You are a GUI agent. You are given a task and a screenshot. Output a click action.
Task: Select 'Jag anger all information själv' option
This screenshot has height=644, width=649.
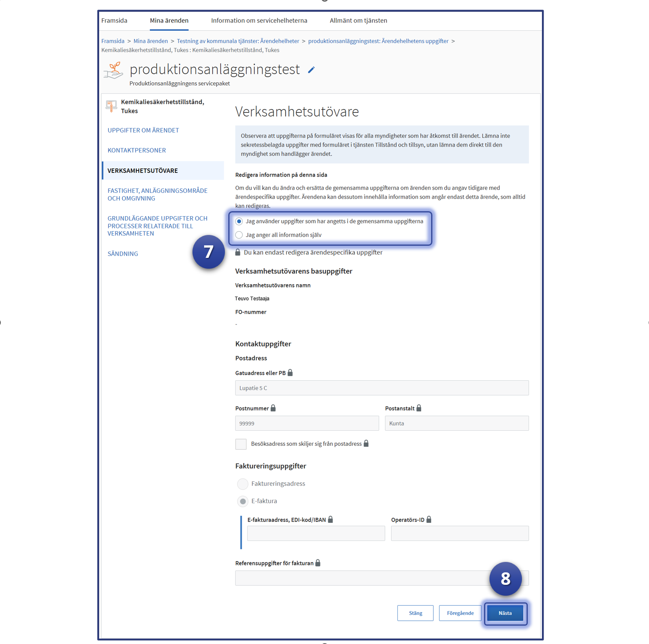click(x=239, y=235)
